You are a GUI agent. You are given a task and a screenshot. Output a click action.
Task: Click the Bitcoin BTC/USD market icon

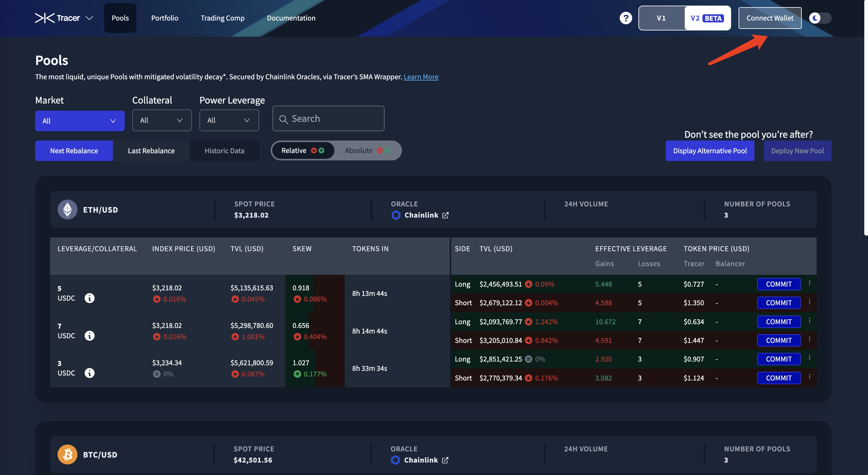click(x=68, y=454)
